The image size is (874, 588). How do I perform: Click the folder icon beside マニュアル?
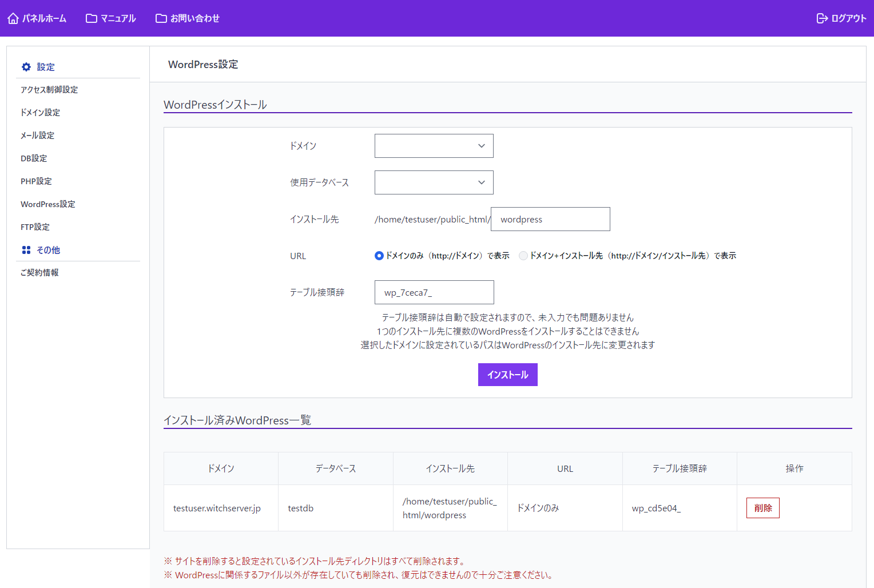(92, 18)
